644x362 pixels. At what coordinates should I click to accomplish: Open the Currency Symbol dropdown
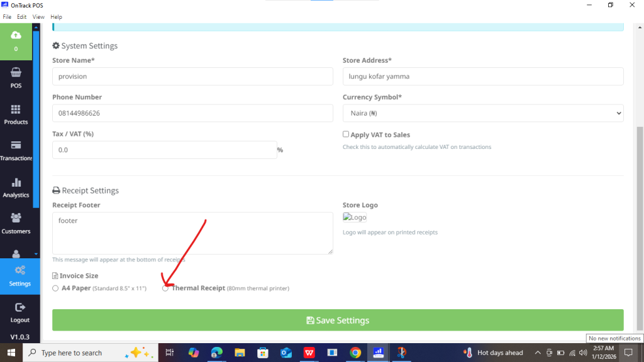click(x=482, y=113)
